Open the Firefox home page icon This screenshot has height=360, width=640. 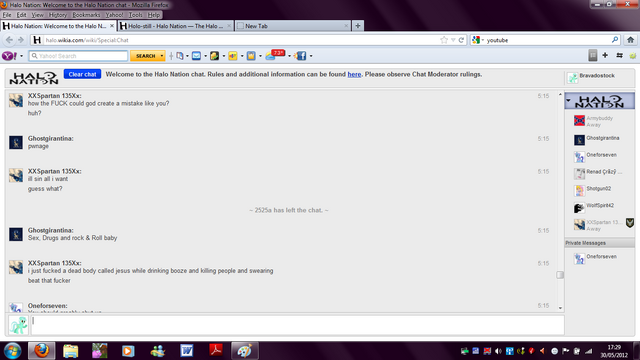[x=630, y=40]
